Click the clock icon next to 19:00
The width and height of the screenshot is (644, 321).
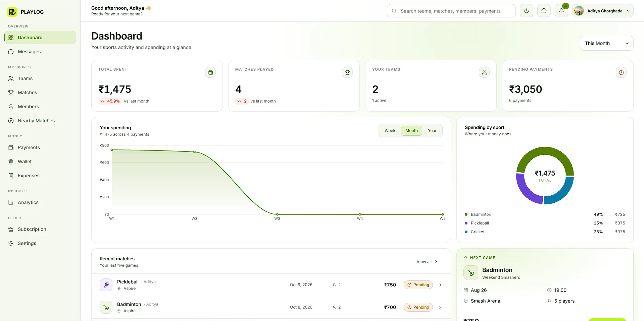(x=549, y=290)
